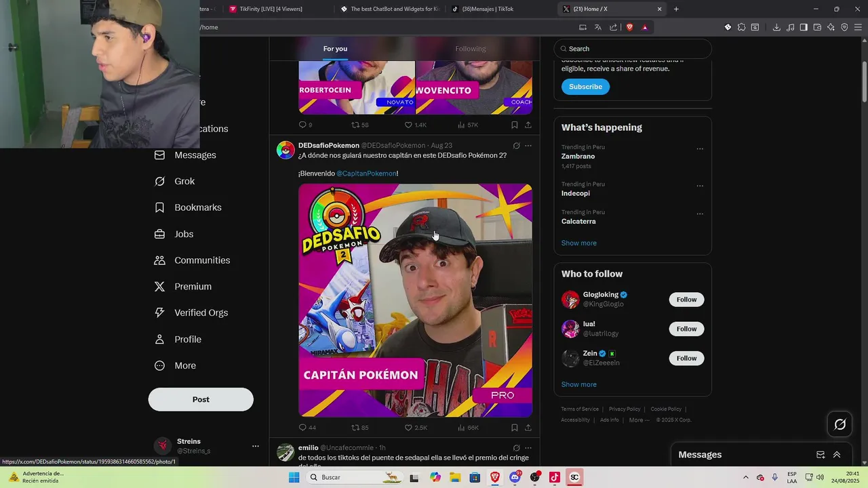This screenshot has width=868, height=488.
Task: Repost the DEDsafioPokemon post (85 reposts)
Action: pyautogui.click(x=360, y=428)
